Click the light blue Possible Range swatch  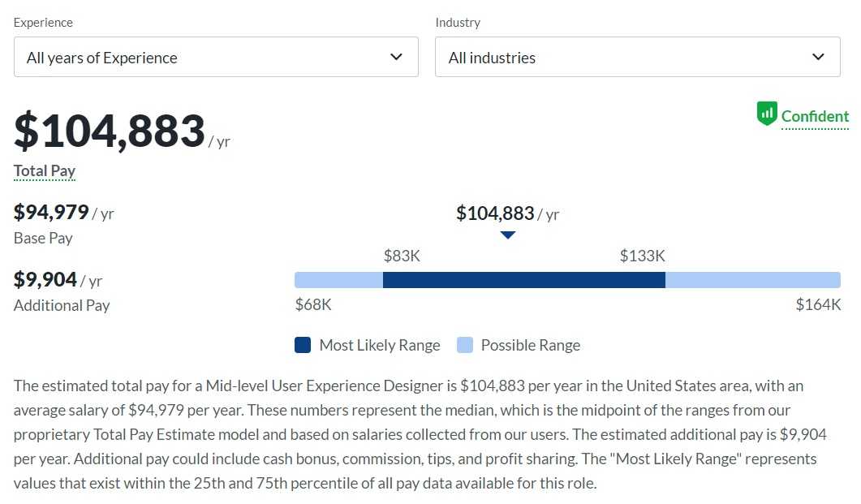click(x=465, y=345)
